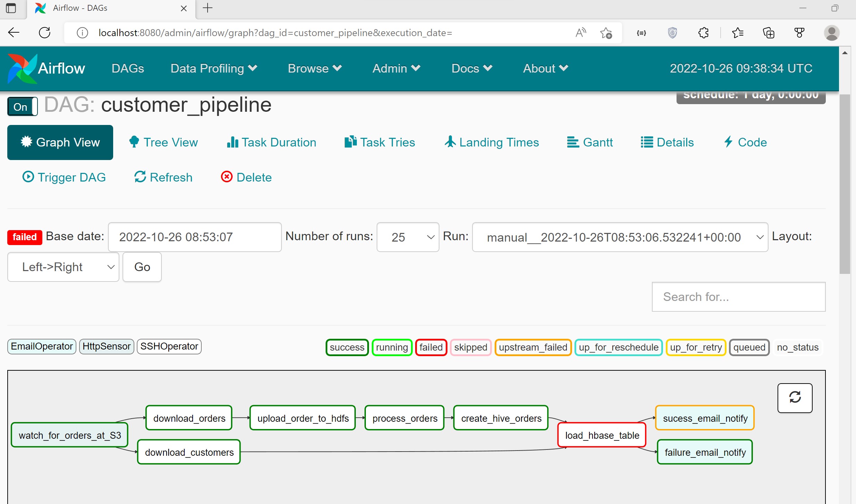Screen dimensions: 856x504
Task: Open the Landing Times view
Action: [x=492, y=142]
